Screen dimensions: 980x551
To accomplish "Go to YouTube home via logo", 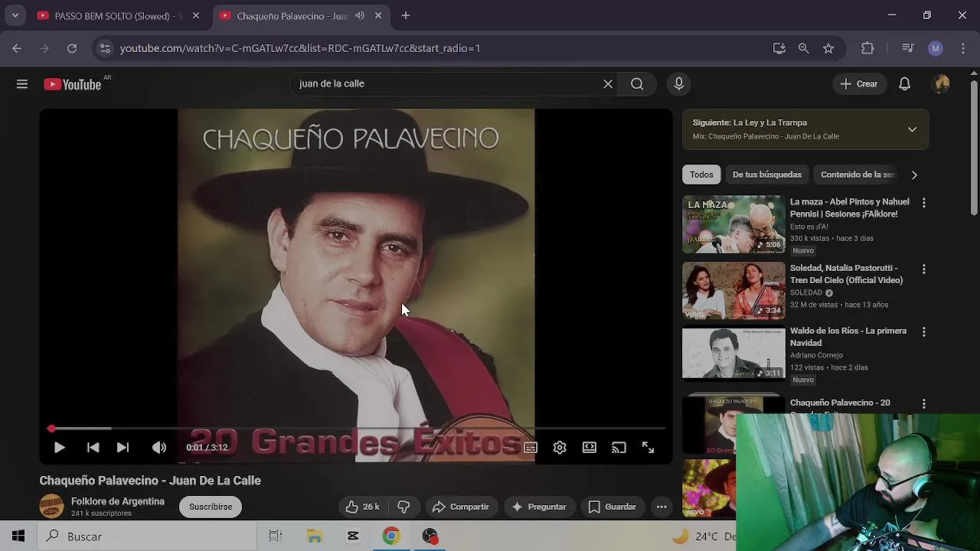I will [x=72, y=84].
